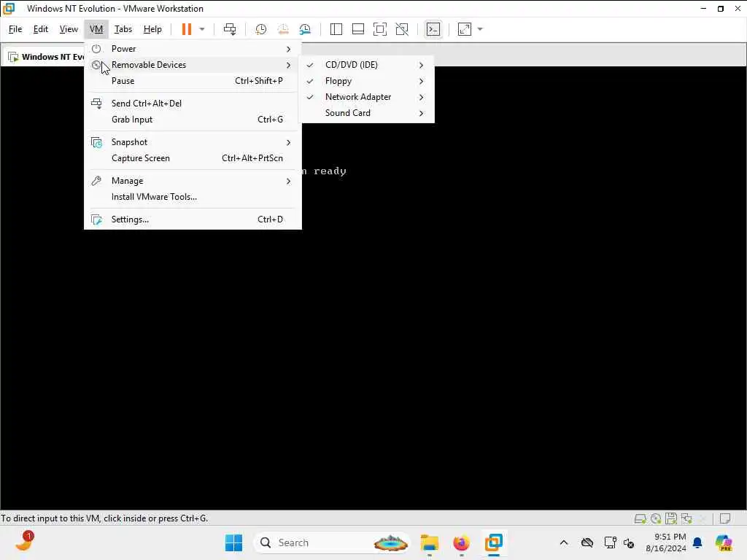This screenshot has width=747, height=560.
Task: Expand Network Adapter device submenu
Action: tap(366, 97)
